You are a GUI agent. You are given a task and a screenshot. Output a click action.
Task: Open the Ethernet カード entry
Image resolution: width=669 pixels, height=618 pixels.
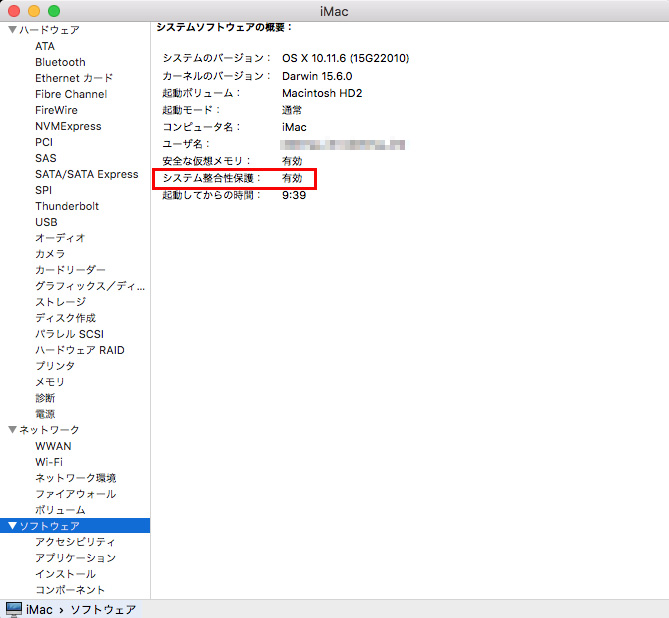[x=74, y=78]
